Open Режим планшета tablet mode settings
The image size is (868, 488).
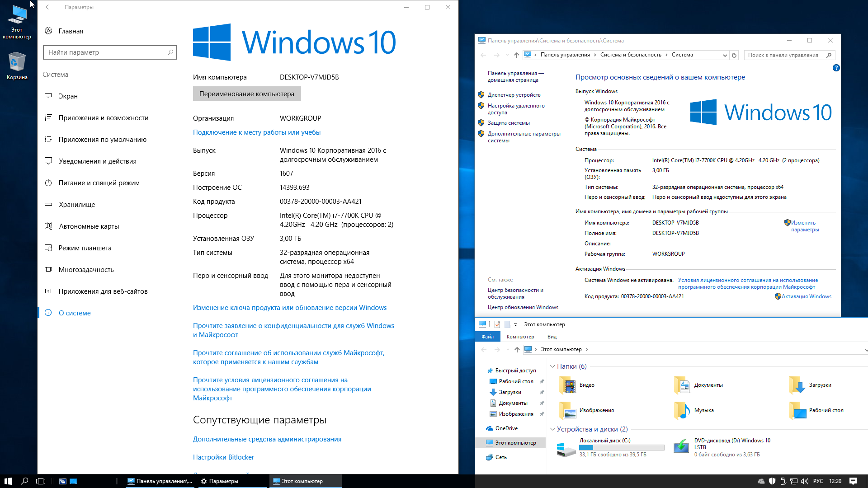pyautogui.click(x=85, y=248)
